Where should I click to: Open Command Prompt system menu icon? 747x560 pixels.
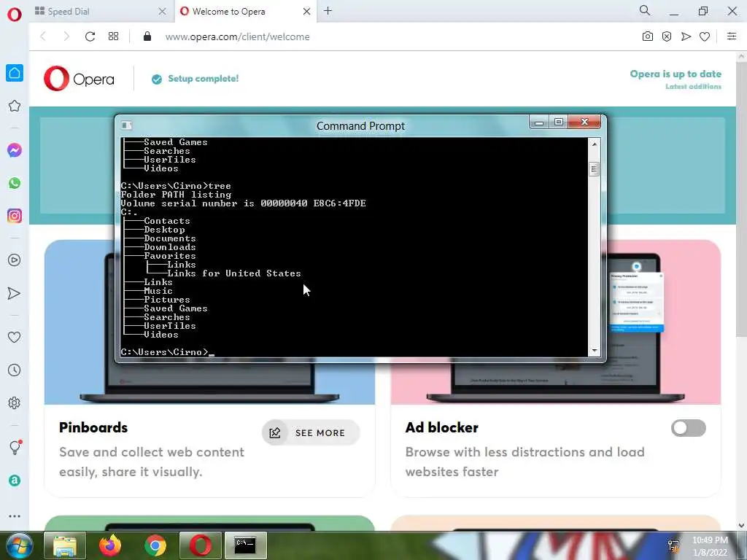[x=126, y=125]
